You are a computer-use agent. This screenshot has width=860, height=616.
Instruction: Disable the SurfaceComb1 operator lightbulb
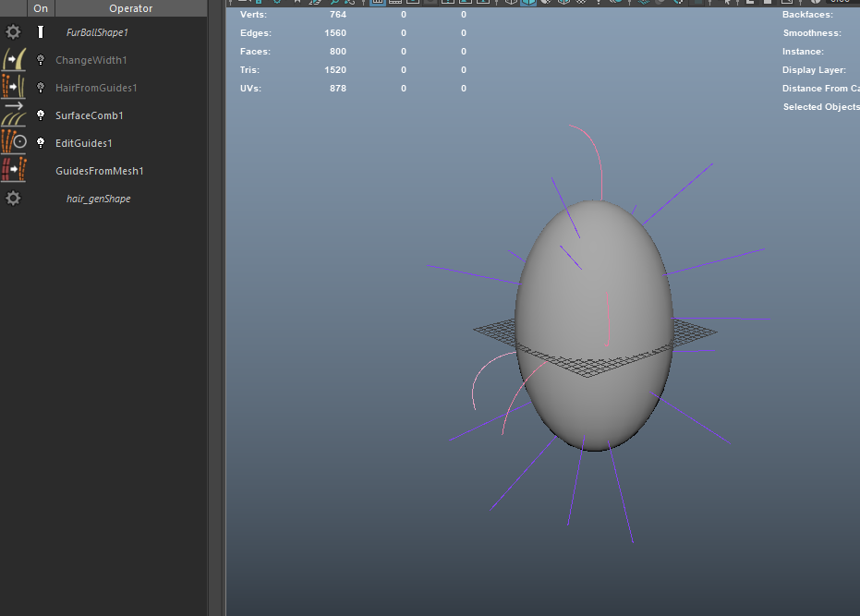point(41,115)
